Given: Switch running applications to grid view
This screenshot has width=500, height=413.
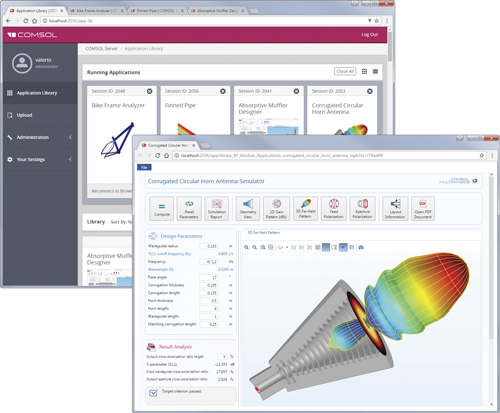Looking at the screenshot, I should click(x=364, y=72).
